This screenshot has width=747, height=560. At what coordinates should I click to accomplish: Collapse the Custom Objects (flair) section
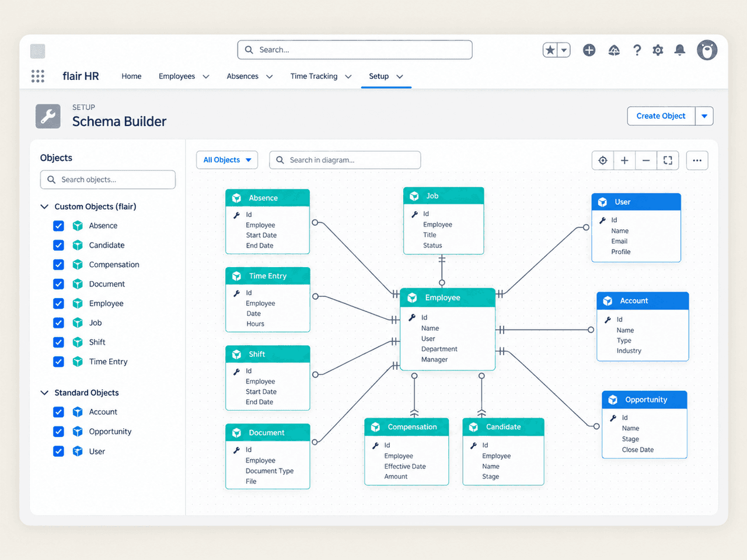click(x=44, y=206)
